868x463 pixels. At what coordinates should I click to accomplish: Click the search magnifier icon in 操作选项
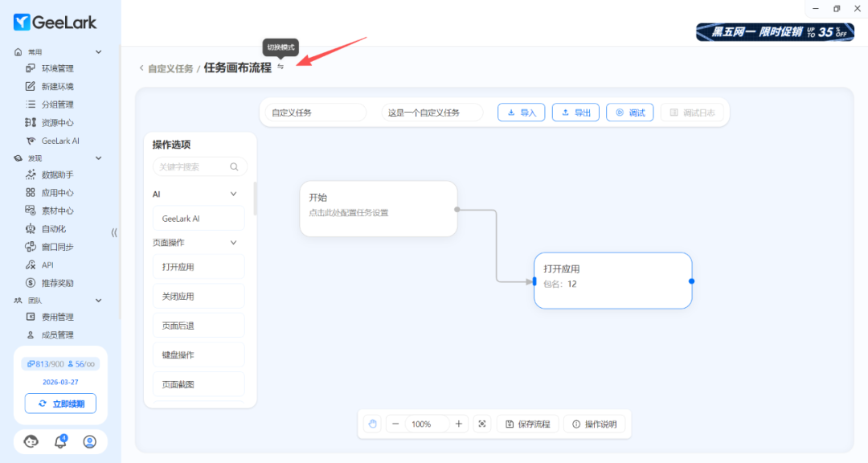tap(234, 166)
